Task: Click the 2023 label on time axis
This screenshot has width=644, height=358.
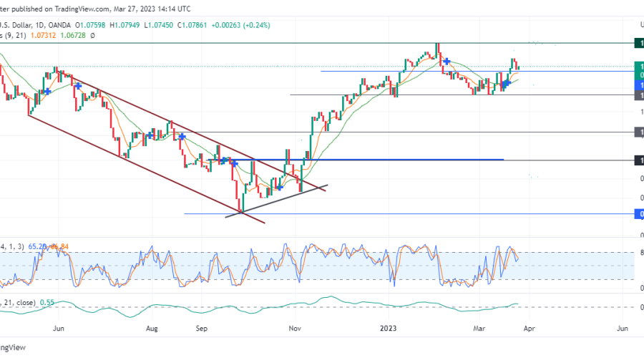Action: click(x=388, y=329)
